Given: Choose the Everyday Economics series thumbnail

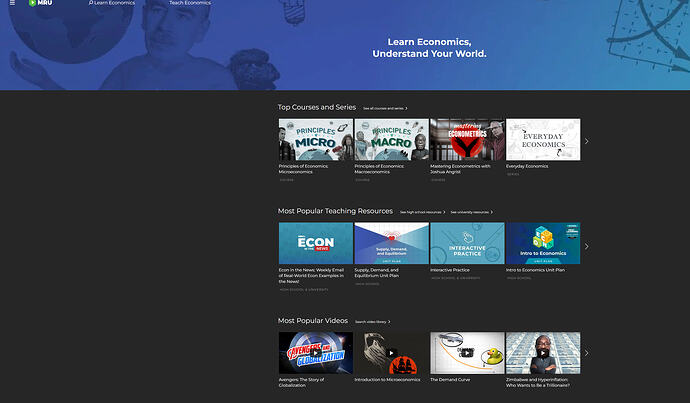Looking at the screenshot, I should tap(543, 140).
